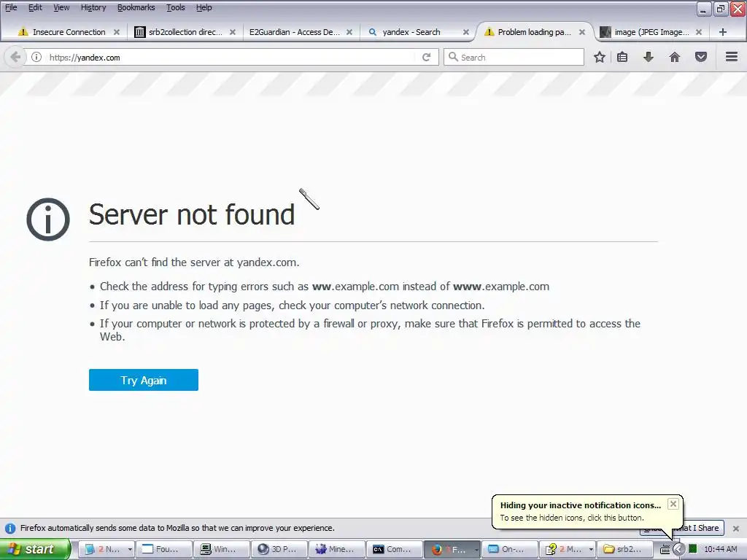747x560 pixels.
Task: Switch to the image (JPEG Image) tab
Action: [650, 32]
